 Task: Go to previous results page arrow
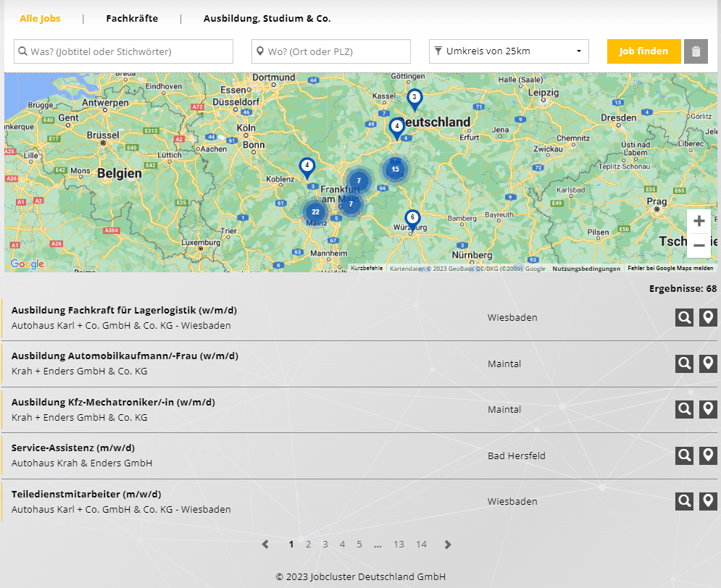click(265, 545)
